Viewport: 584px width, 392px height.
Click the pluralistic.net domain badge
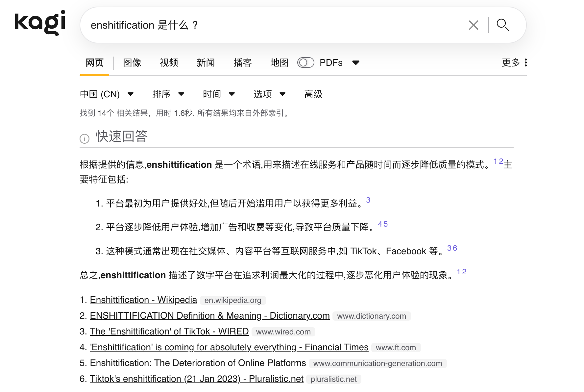point(334,379)
